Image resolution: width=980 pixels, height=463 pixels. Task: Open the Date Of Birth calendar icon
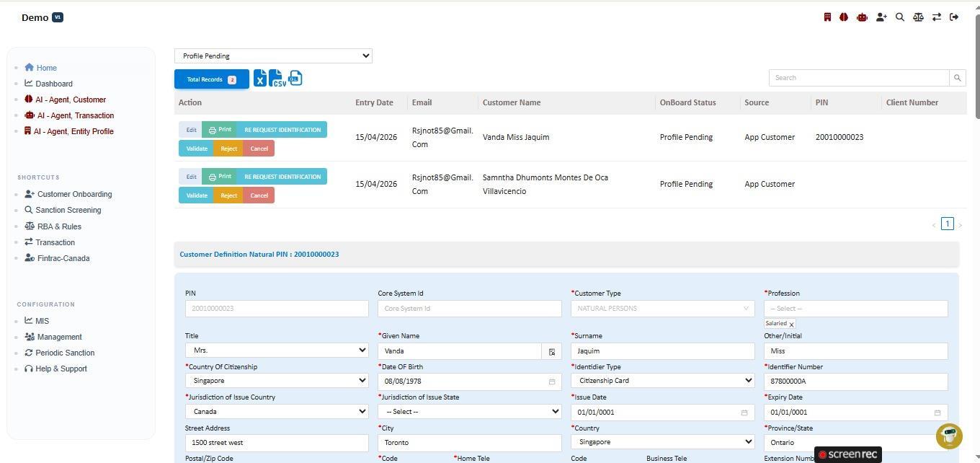tap(552, 382)
